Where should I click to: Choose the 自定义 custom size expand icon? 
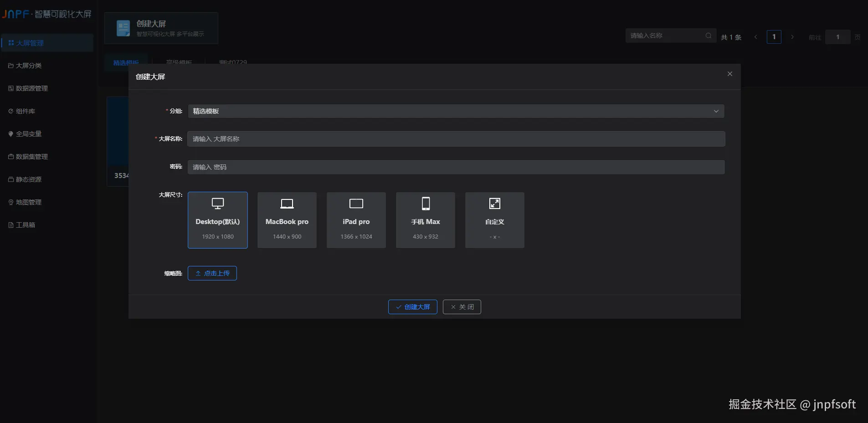(x=495, y=204)
